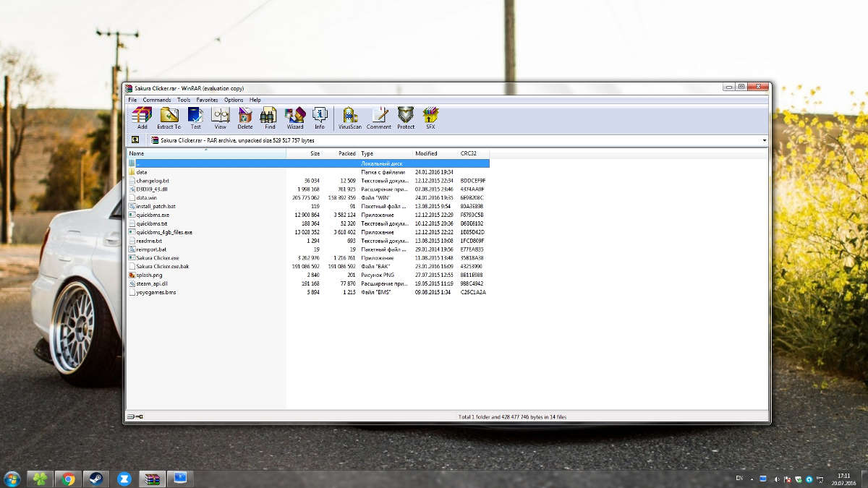Click the drive/key icon in the status bar
Image resolution: width=868 pixels, height=488 pixels.
pyautogui.click(x=135, y=416)
